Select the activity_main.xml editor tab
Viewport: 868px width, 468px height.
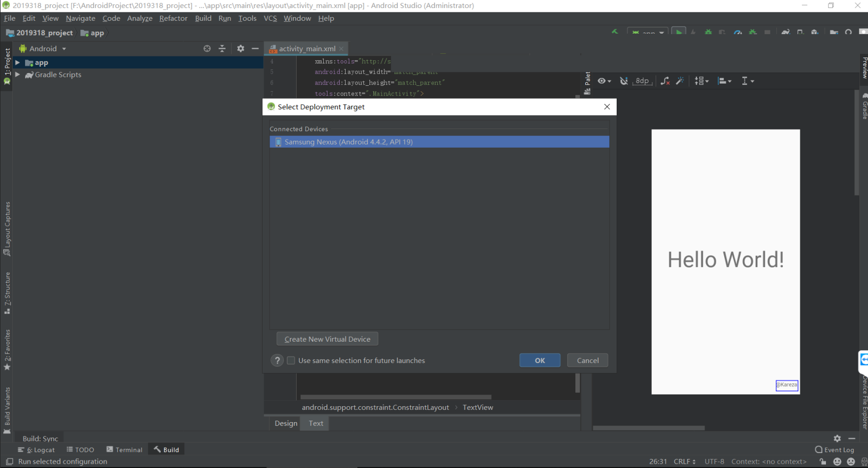coord(306,49)
